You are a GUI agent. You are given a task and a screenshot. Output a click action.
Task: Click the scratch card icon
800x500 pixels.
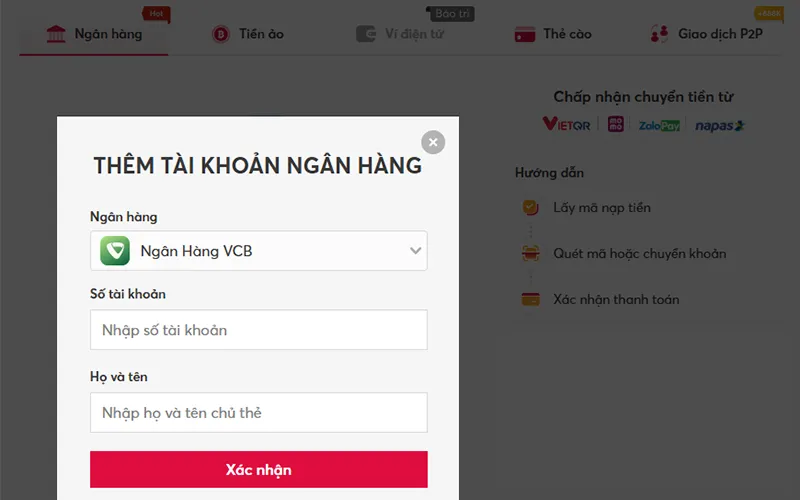pos(524,35)
